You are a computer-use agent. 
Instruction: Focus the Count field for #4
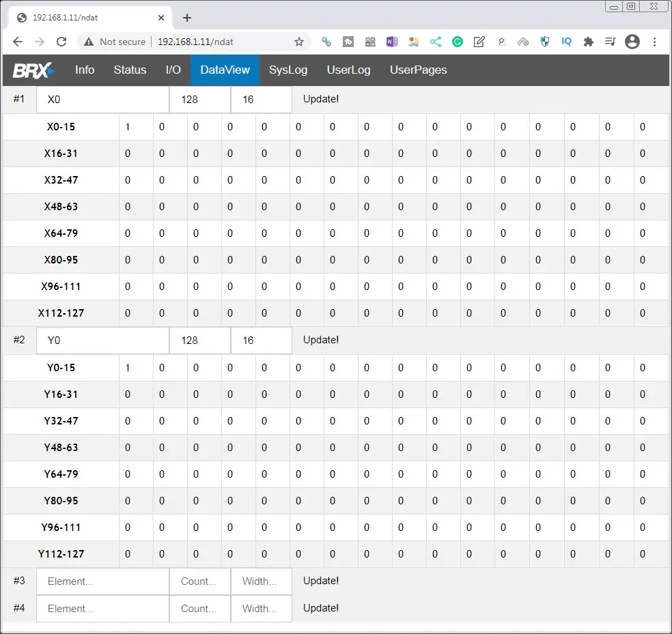[x=200, y=609]
